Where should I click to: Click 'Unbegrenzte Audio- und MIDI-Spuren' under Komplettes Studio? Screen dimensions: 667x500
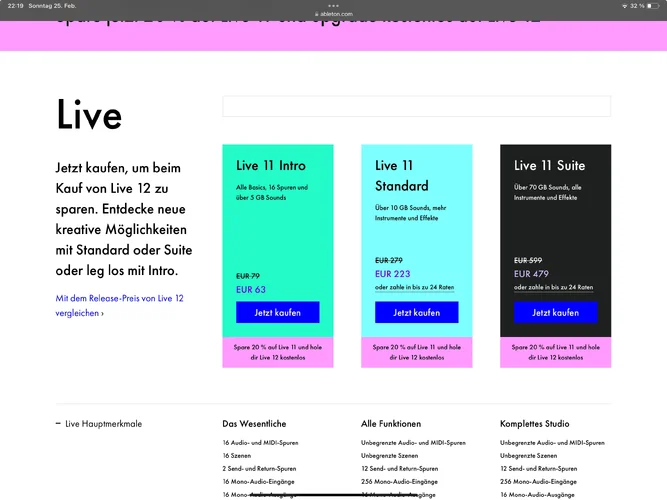(552, 443)
